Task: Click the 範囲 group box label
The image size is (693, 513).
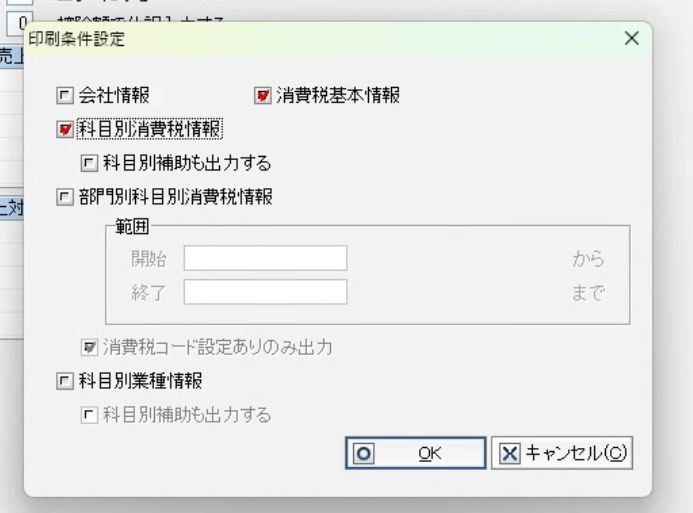Action: pyautogui.click(x=132, y=226)
